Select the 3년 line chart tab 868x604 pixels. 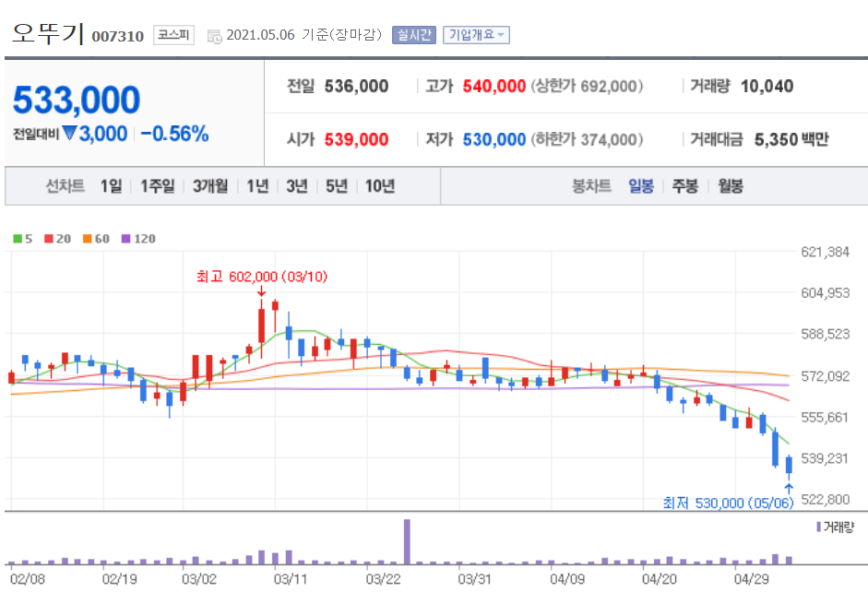coord(297,186)
